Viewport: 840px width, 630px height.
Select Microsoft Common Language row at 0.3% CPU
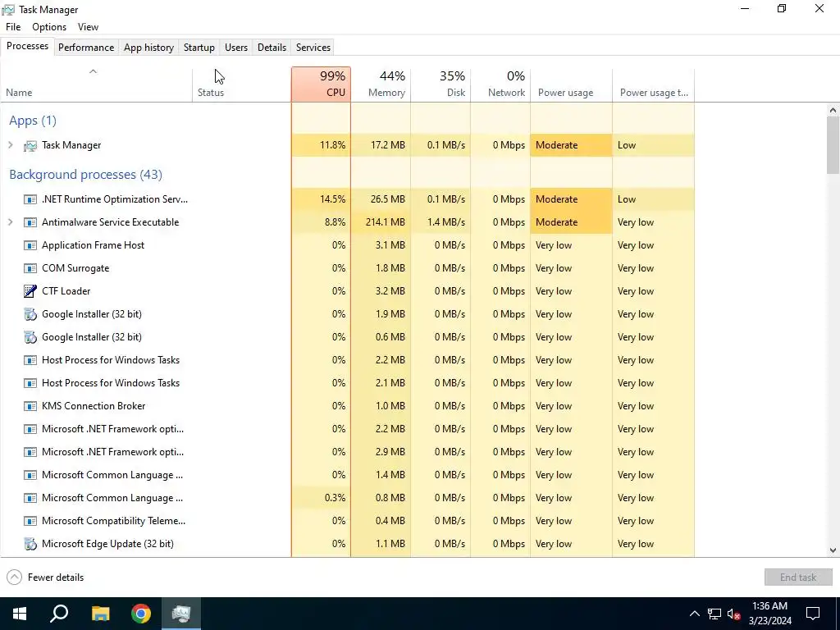coord(347,498)
